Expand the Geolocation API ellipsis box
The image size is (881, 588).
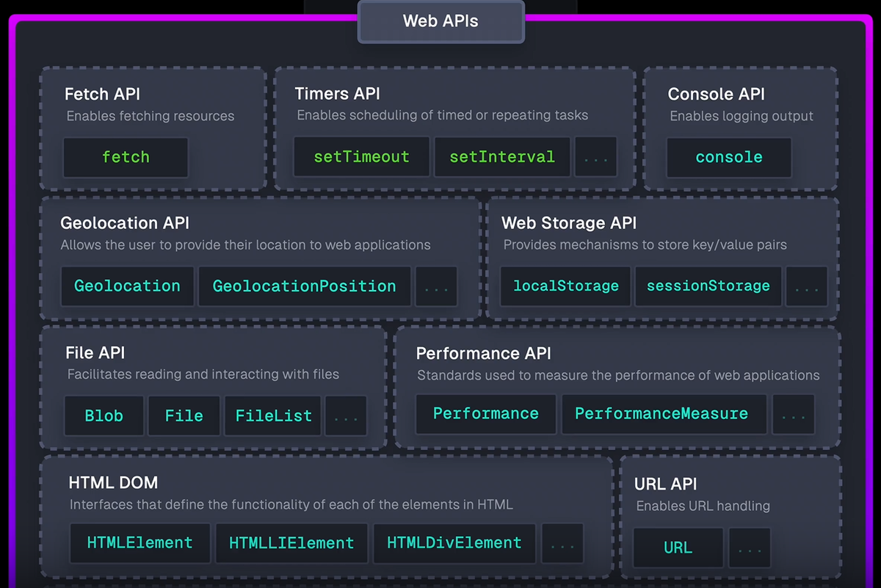coord(436,286)
